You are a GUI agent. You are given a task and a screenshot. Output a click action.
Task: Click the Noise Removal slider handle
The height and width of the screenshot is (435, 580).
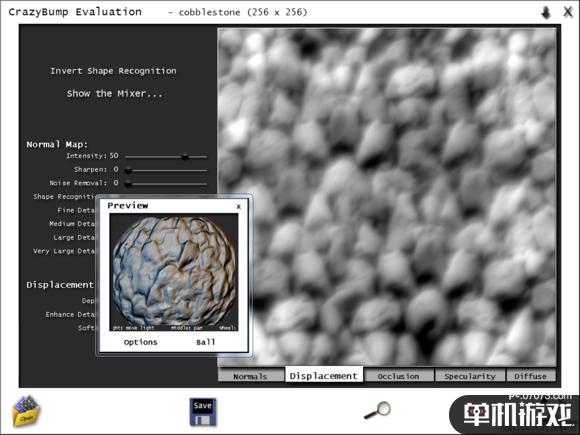[x=128, y=183]
